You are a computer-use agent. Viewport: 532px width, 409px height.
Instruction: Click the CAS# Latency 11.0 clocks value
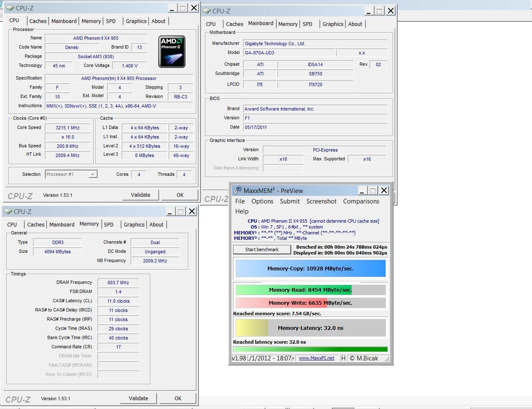[x=118, y=301]
